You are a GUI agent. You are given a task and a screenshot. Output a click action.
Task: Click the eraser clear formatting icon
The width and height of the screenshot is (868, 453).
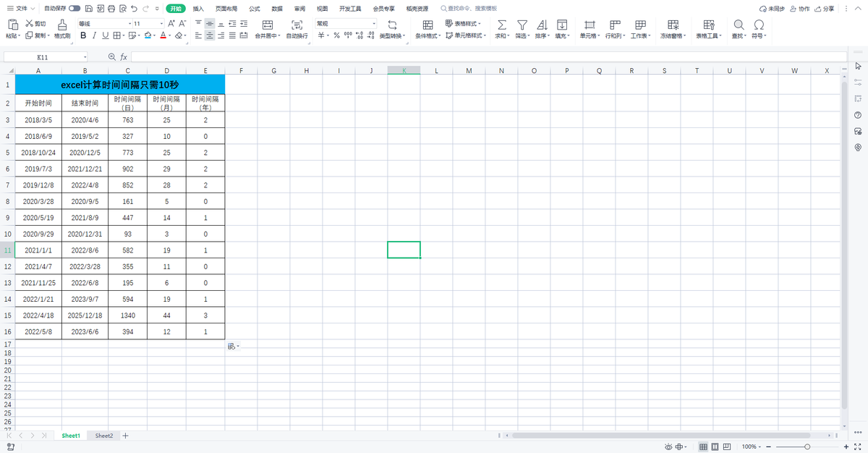179,35
